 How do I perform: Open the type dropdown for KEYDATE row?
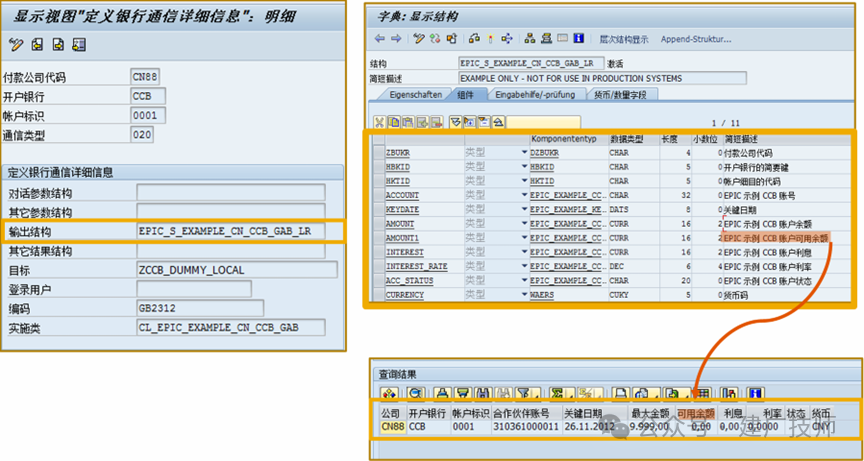pos(525,209)
